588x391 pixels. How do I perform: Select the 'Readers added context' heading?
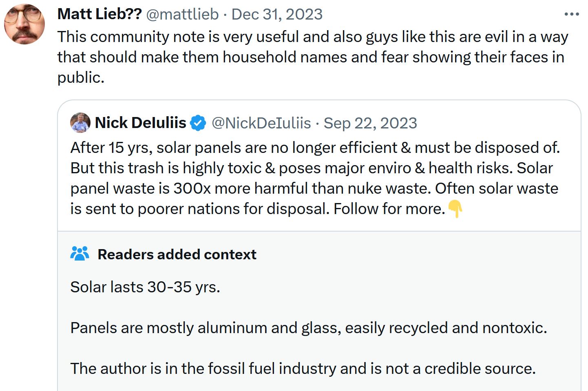tap(177, 254)
